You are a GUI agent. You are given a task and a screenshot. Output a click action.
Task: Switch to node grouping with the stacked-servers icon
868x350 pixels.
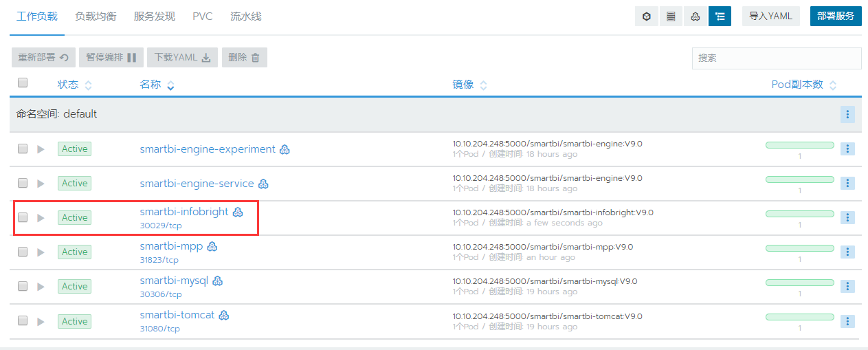671,17
